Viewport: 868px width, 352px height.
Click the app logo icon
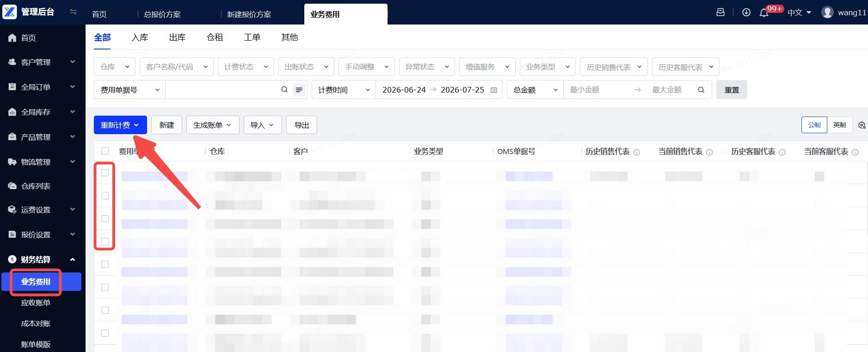pyautogui.click(x=10, y=12)
